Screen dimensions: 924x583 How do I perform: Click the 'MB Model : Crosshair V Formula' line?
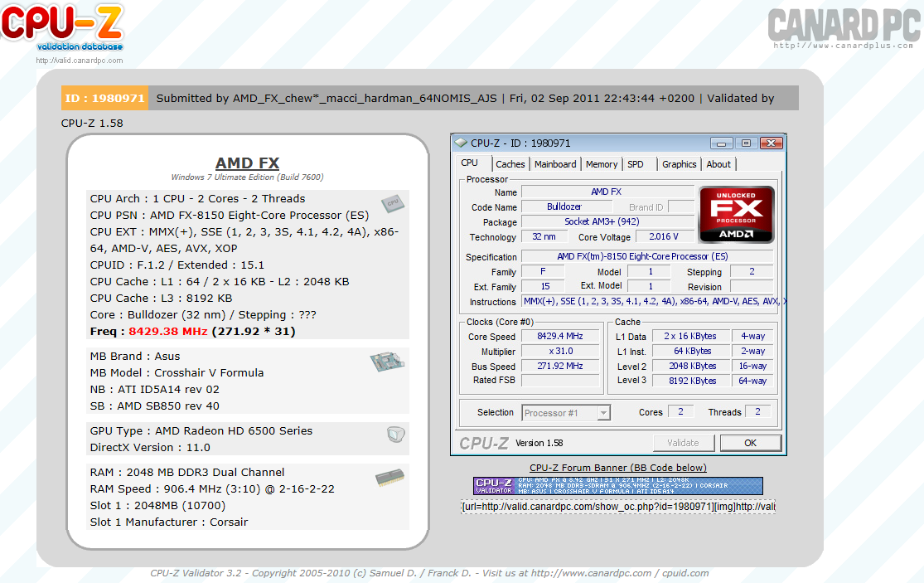tap(177, 372)
